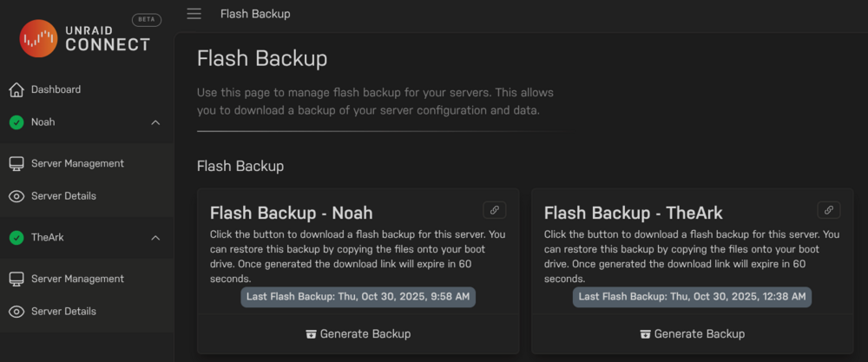Open Dashboard via the home icon

pos(16,89)
